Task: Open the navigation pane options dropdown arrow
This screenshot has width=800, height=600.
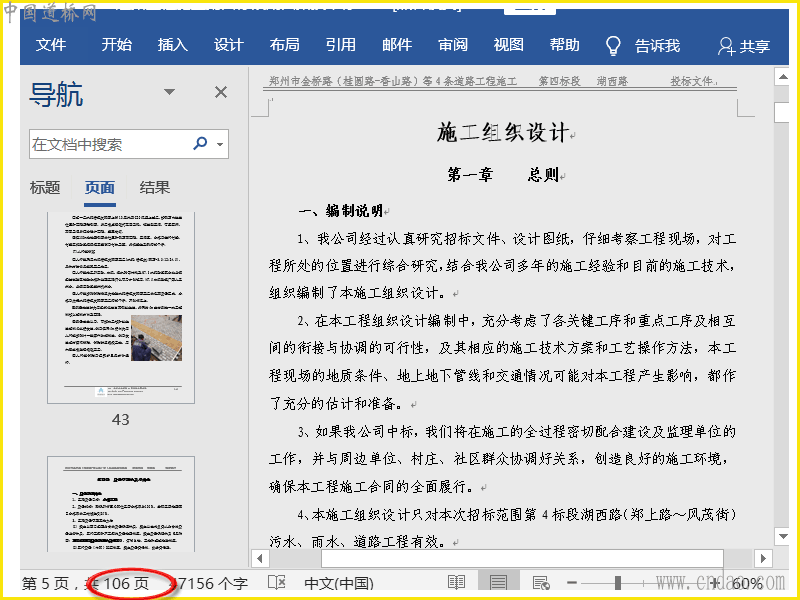Action: pyautogui.click(x=169, y=92)
